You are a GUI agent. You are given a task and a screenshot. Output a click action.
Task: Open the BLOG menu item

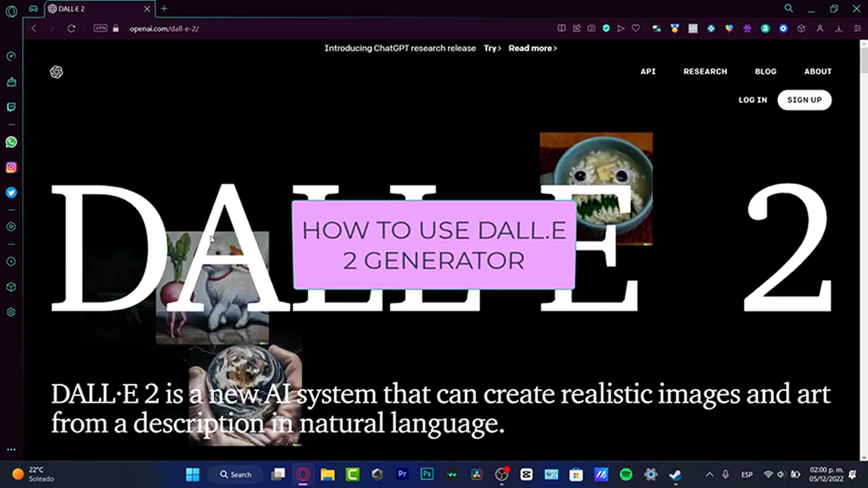pos(765,71)
